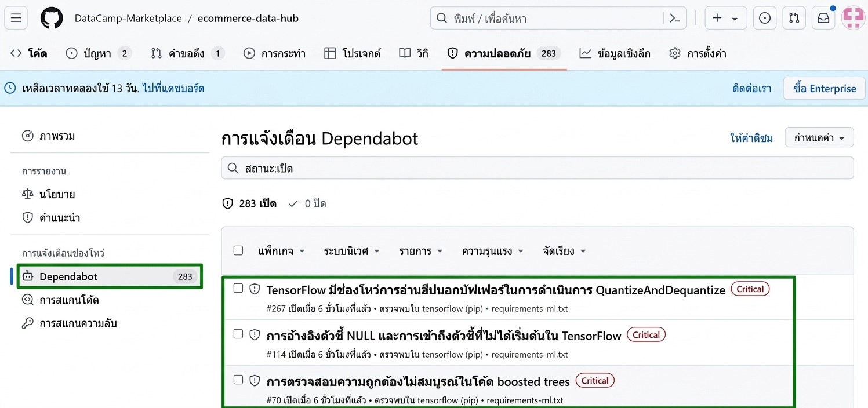This screenshot has height=408, width=868.
Task: Click the shield icon next to 283 เปิด
Action: coord(228,204)
